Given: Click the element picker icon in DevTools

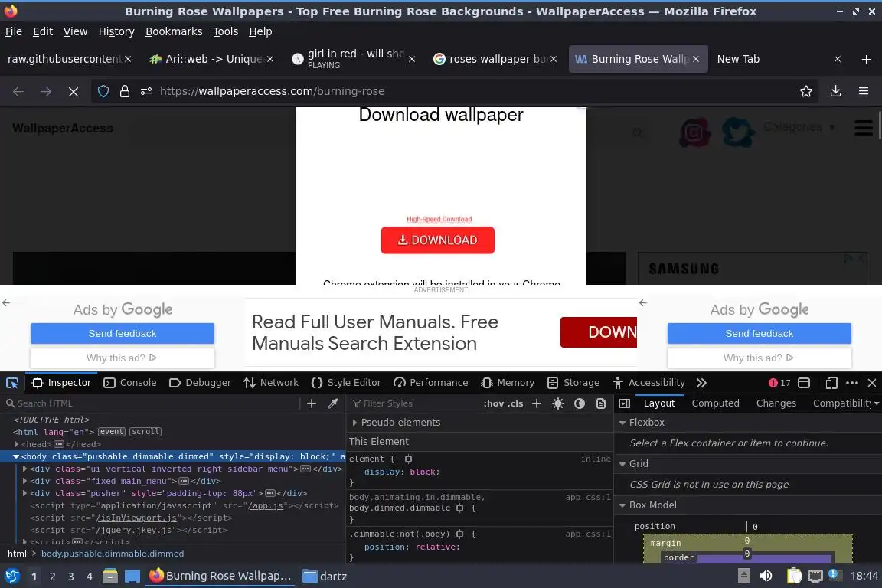Looking at the screenshot, I should (11, 383).
